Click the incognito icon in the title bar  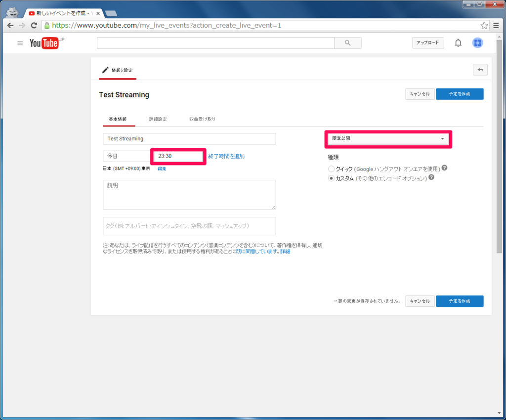tap(12, 12)
